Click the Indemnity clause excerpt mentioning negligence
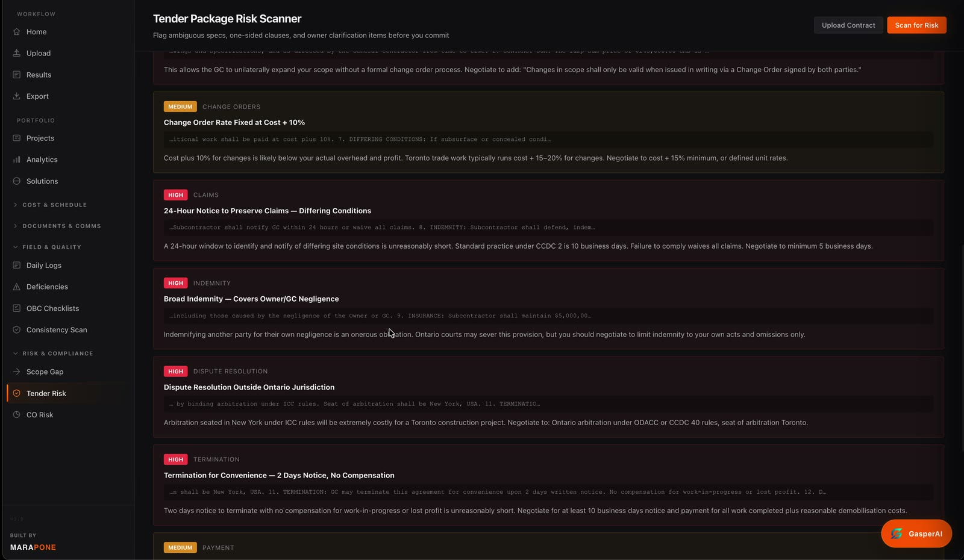This screenshot has width=964, height=560. [x=380, y=316]
